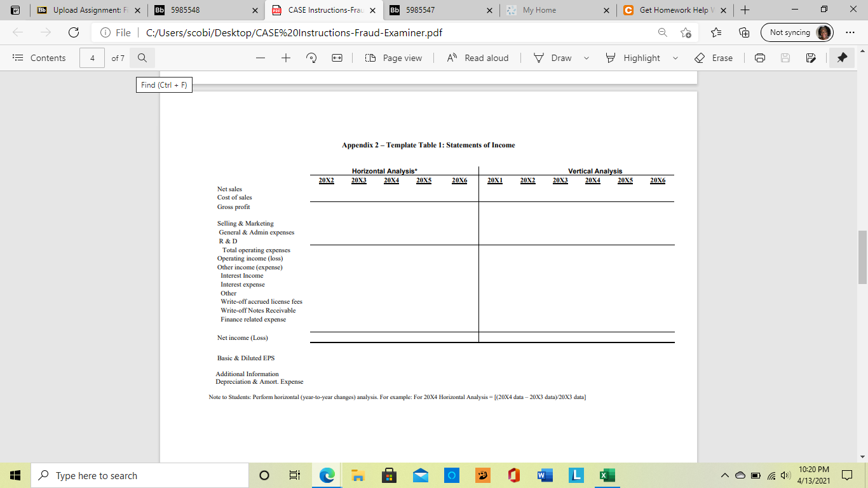
Task: Click the page number input field
Action: point(92,58)
